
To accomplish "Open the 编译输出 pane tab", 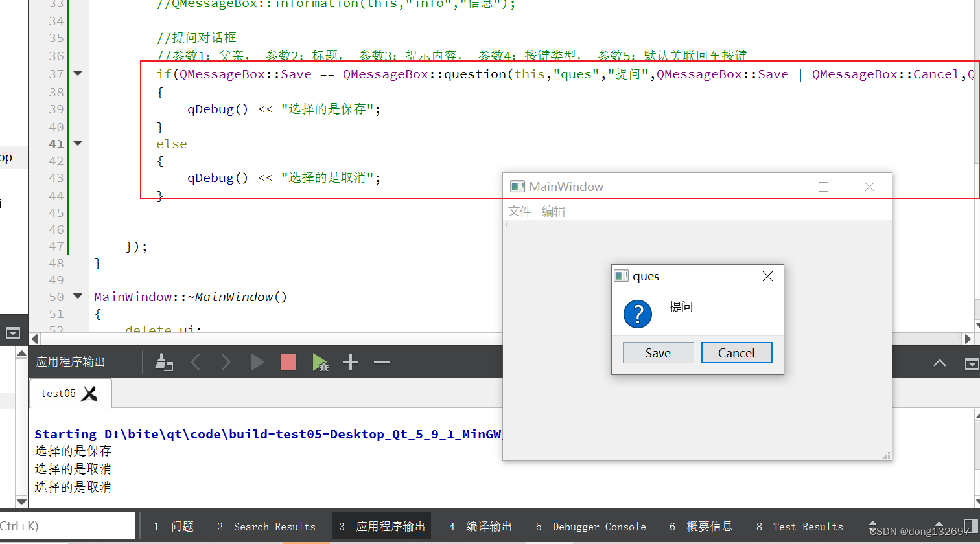I will click(481, 527).
